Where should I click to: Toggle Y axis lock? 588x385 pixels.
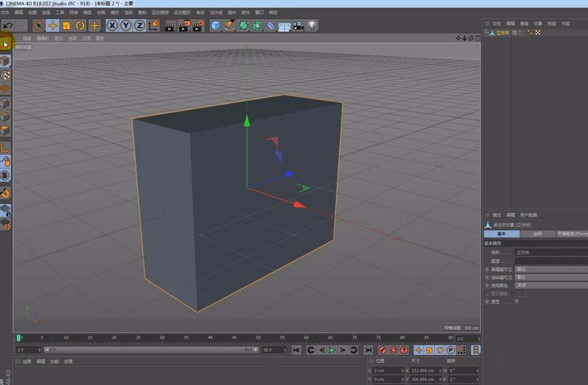126,26
